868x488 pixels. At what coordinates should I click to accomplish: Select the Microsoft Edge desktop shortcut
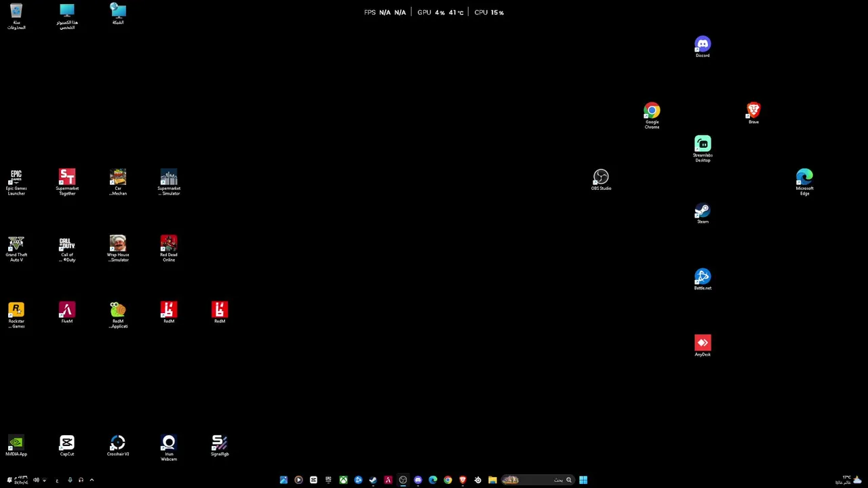tap(804, 182)
